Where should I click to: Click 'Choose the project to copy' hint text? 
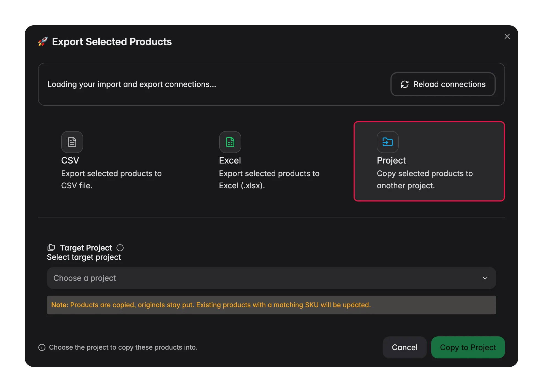click(123, 347)
